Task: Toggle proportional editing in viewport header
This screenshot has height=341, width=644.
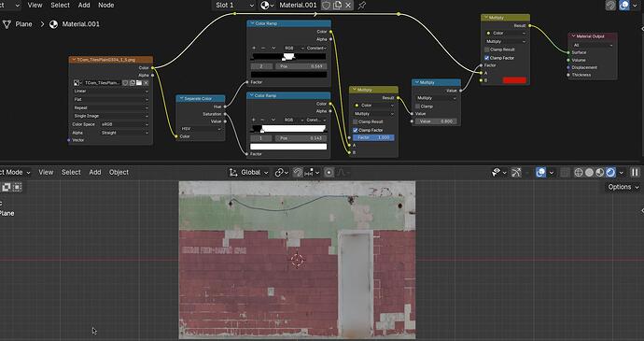Action: click(329, 172)
